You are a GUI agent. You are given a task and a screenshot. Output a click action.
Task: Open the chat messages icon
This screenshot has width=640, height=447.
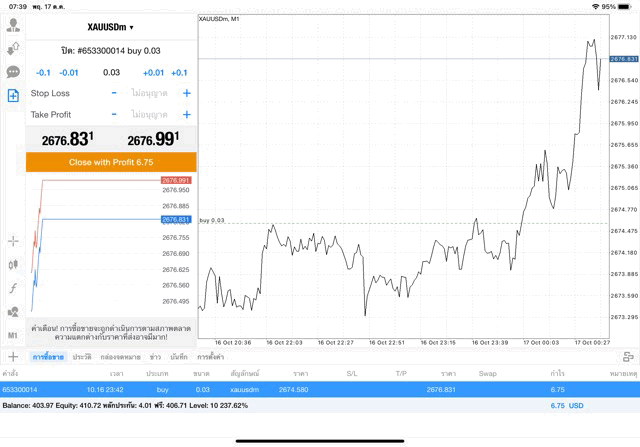coord(13,72)
